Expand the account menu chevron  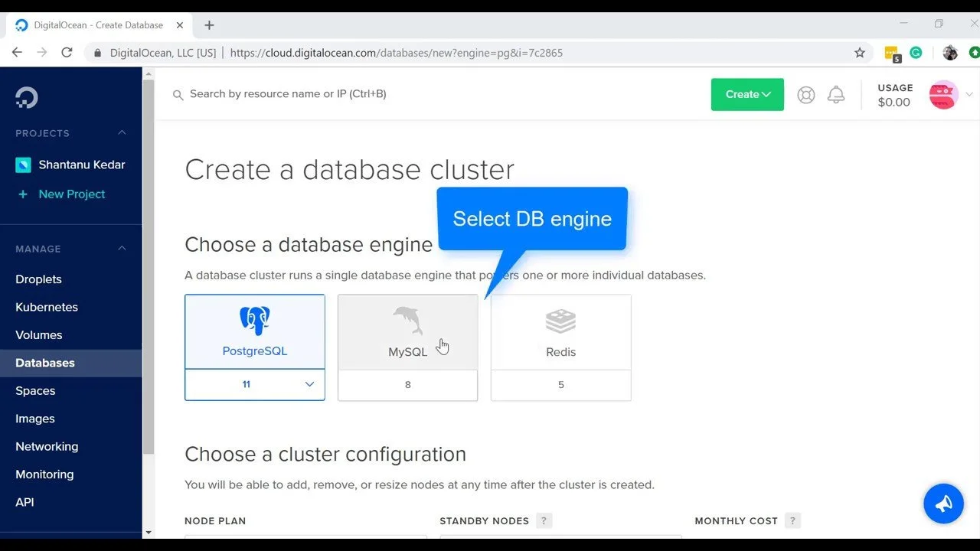click(969, 96)
